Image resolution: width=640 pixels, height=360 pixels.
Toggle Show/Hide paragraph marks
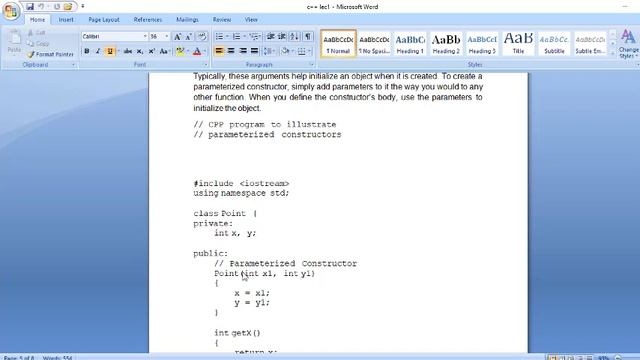(x=308, y=37)
